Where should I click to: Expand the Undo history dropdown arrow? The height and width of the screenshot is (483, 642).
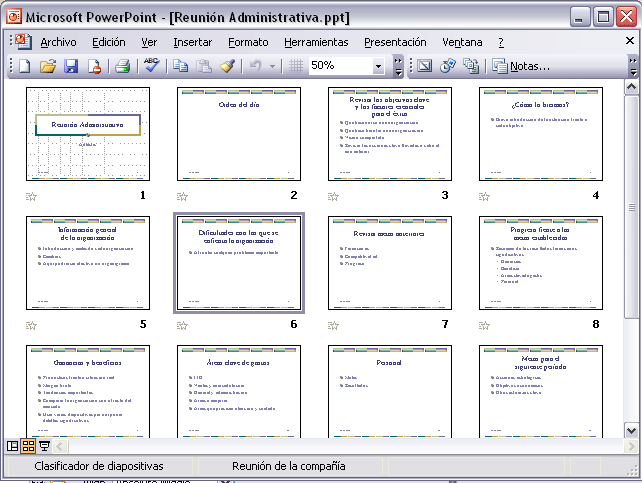[x=272, y=66]
